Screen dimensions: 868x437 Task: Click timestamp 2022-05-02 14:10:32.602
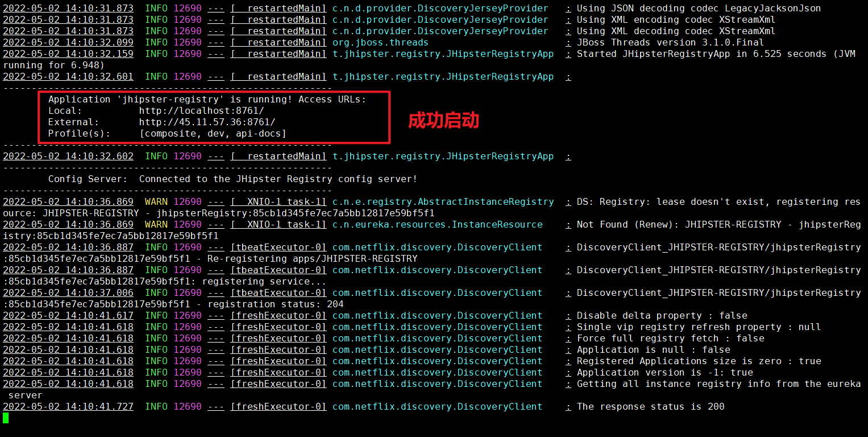68,156
